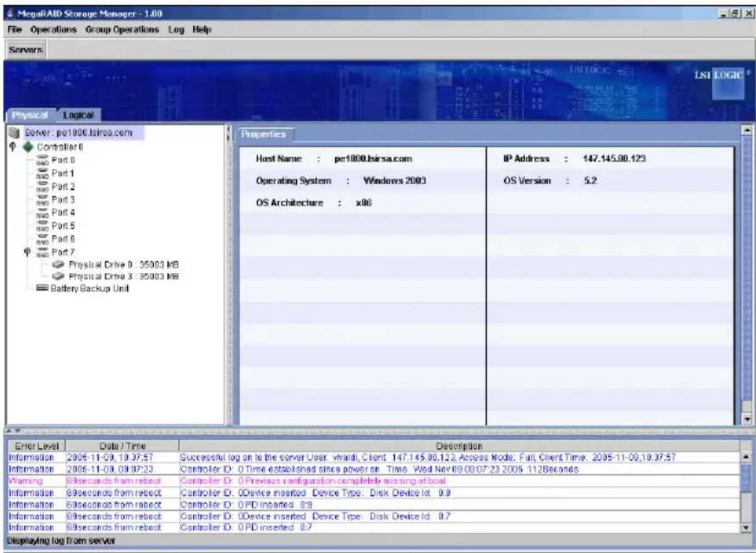Screen dimensions: 756x553
Task: Click the Displaying log from server status text
Action: (x=61, y=541)
